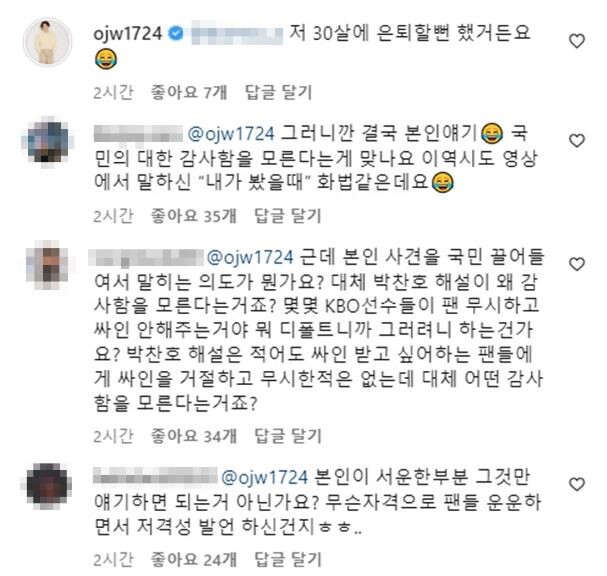Image resolution: width=607 pixels, height=576 pixels.
Task: Open ojw1724 username link
Action: coord(127,34)
